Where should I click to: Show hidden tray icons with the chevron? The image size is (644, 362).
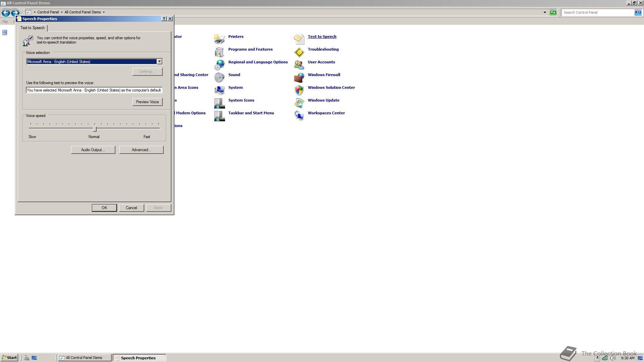(x=597, y=358)
